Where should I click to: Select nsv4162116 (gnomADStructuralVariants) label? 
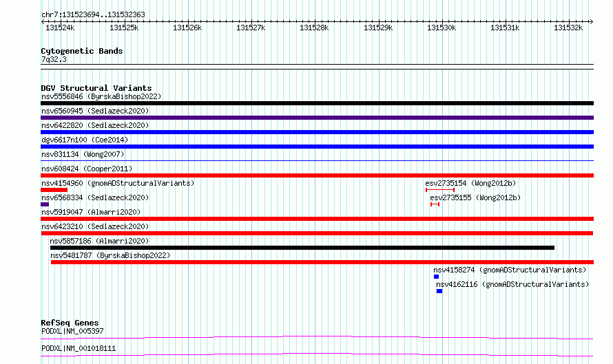(512, 284)
